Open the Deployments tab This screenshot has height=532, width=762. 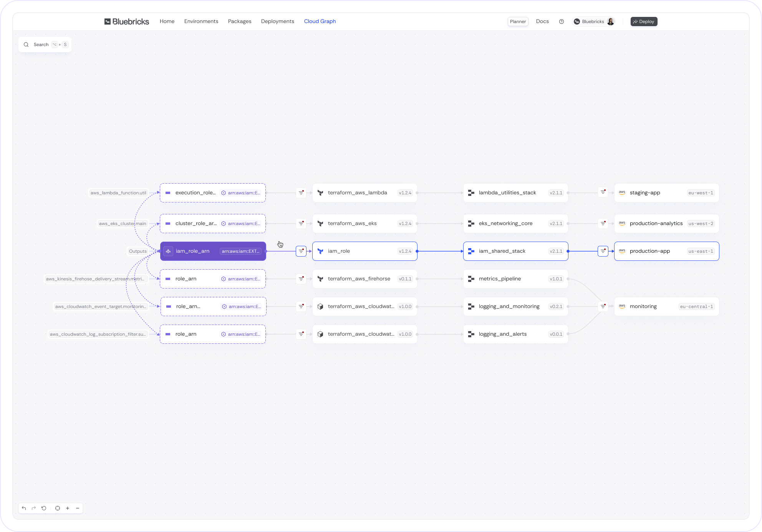277,22
